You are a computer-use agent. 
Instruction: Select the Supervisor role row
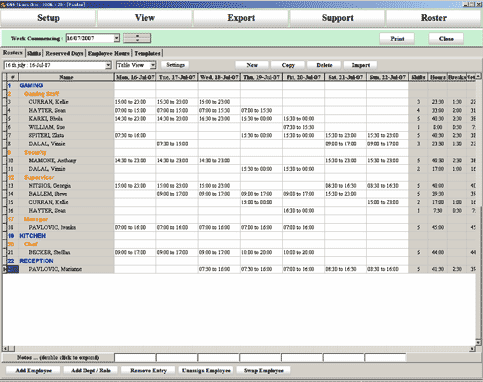[39, 177]
